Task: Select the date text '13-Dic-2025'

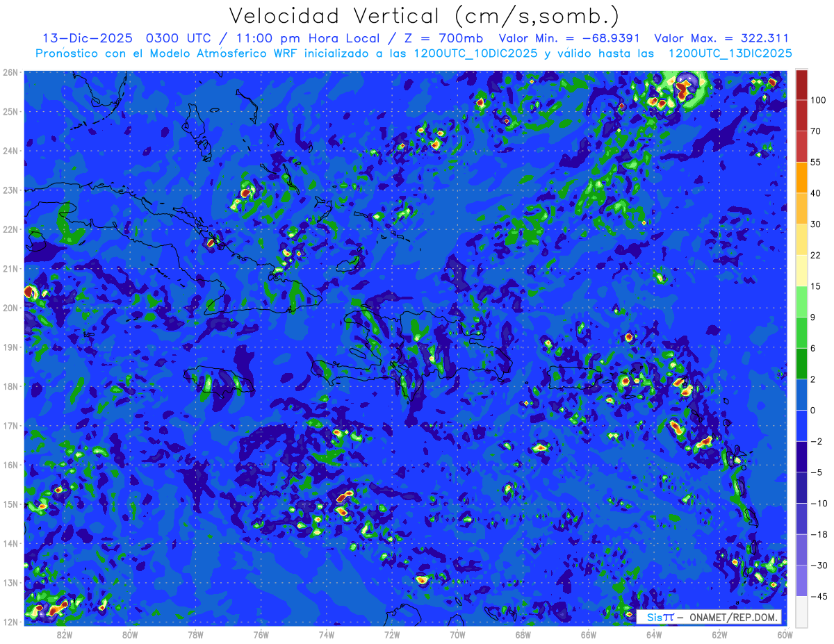Action: coord(88,38)
